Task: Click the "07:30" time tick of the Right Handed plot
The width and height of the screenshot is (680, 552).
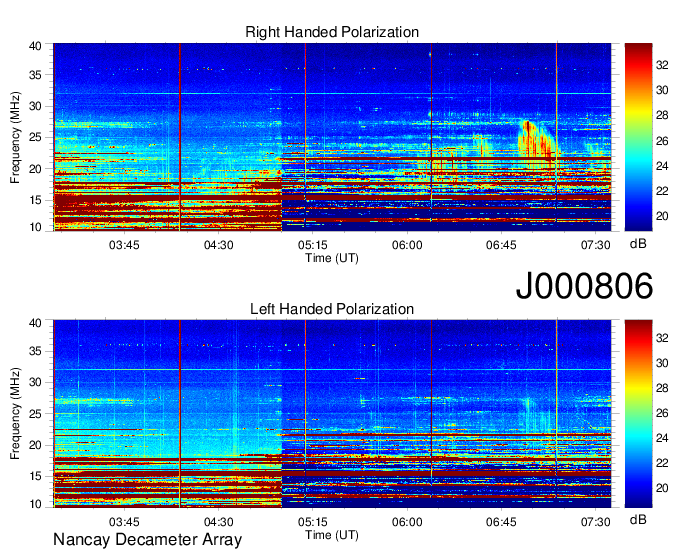Action: [596, 245]
